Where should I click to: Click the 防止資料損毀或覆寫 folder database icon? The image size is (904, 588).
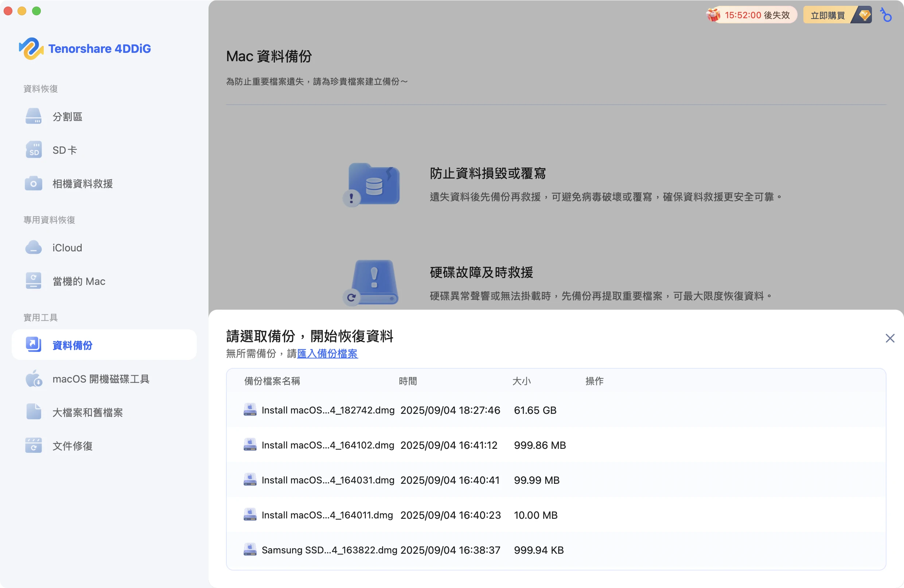pos(371,185)
